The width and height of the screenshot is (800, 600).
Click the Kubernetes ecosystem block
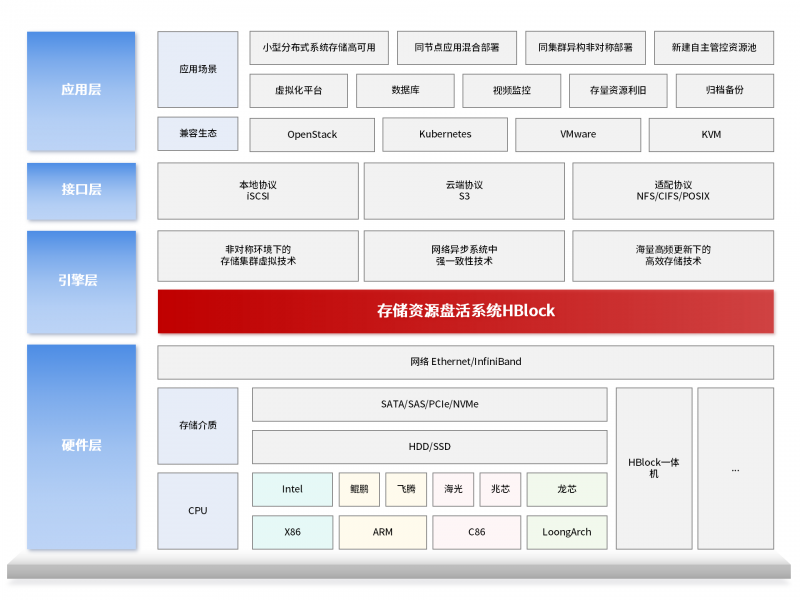point(444,134)
